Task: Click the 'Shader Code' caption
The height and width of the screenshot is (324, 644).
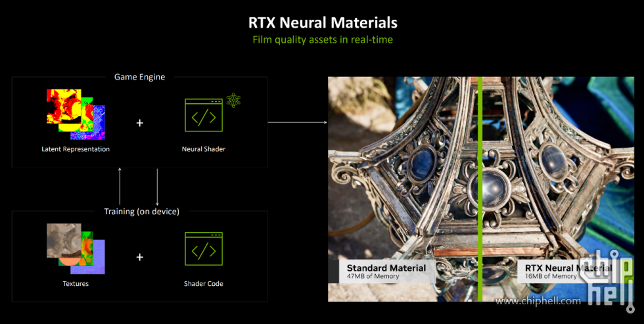Action: tap(204, 283)
